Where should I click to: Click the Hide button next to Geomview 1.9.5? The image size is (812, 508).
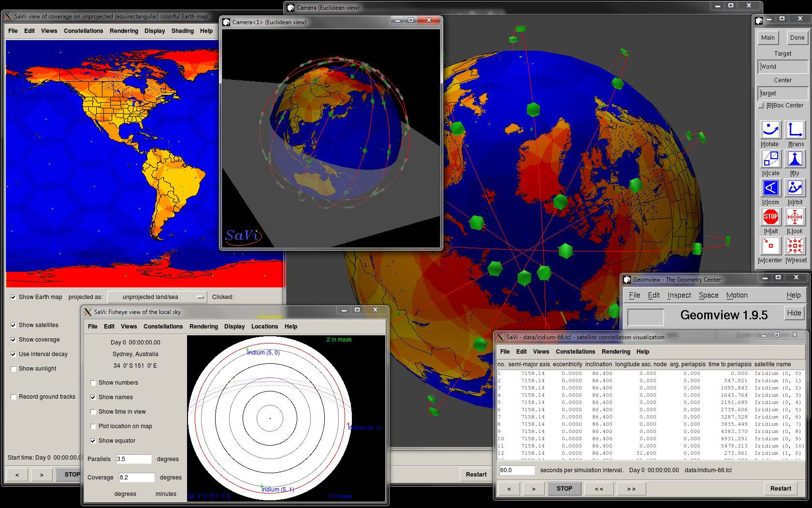tap(794, 313)
